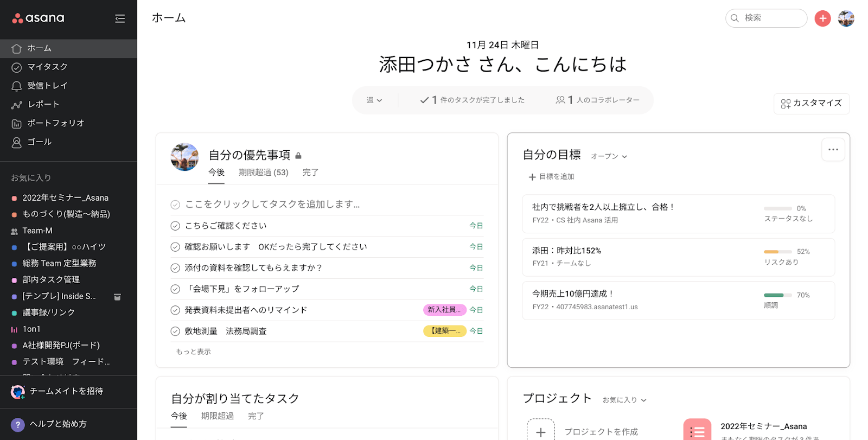868x440 pixels.
Task: Collapse the sidebar with hamburger icon
Action: pos(120,18)
